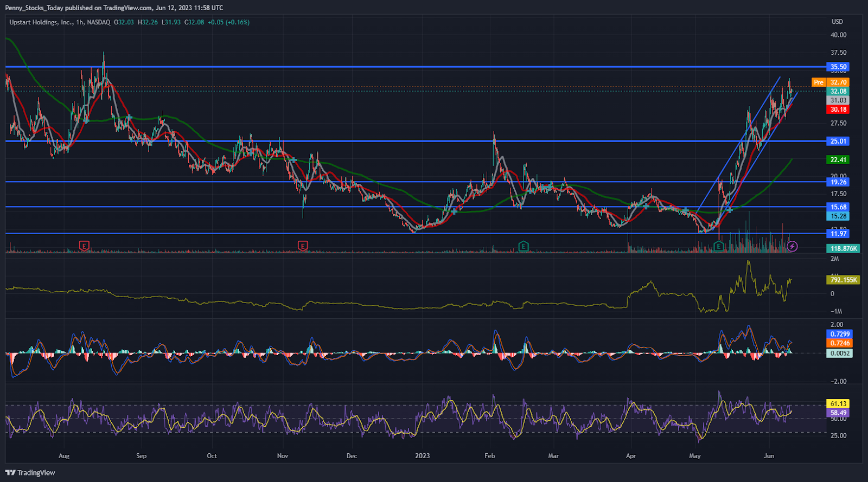The height and width of the screenshot is (482, 868).
Task: Select the teal 32.08 price-axis label
Action: pyautogui.click(x=838, y=91)
